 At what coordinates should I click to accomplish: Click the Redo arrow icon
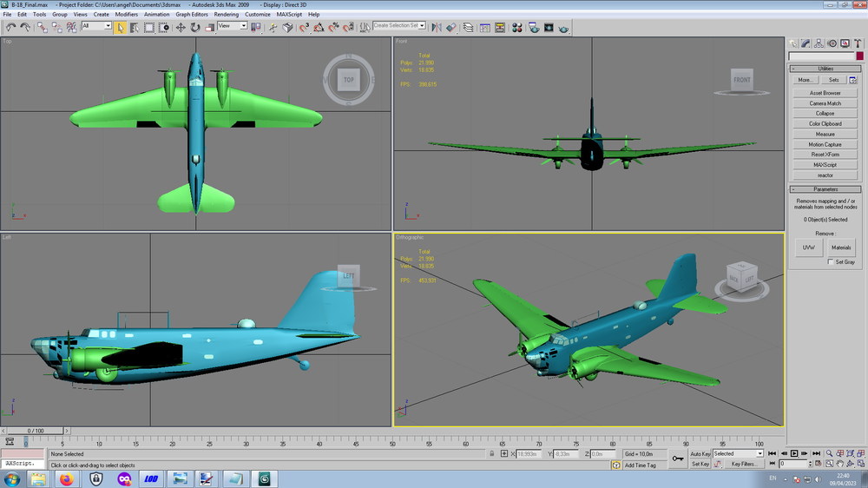point(25,27)
